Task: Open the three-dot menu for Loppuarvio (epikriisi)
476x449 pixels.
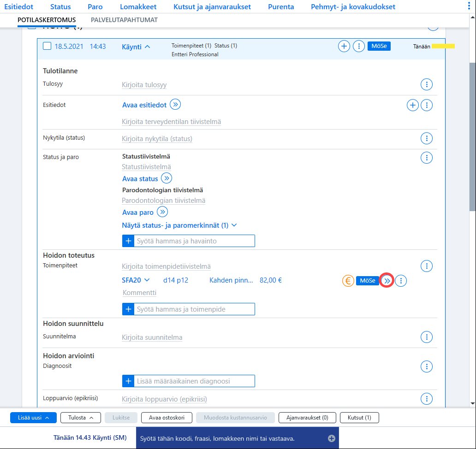Action: [427, 399]
